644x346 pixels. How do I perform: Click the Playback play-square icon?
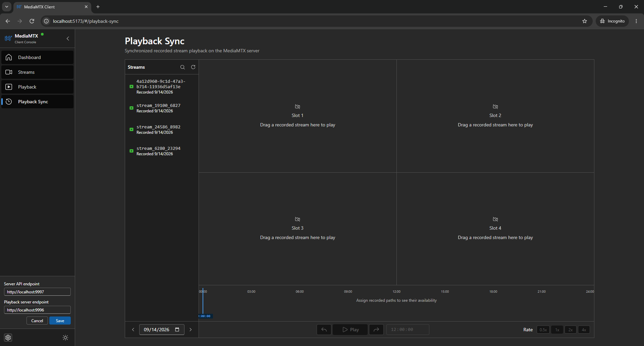click(9, 87)
